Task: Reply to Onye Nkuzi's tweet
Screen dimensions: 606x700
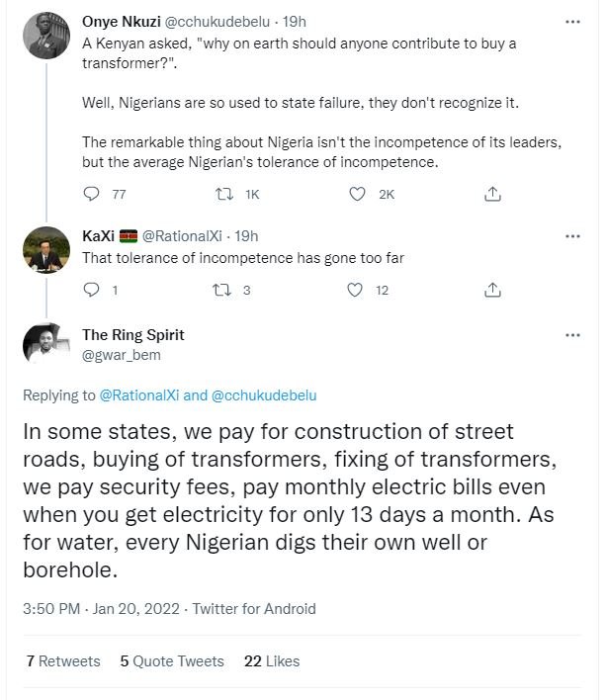Action: click(x=93, y=195)
